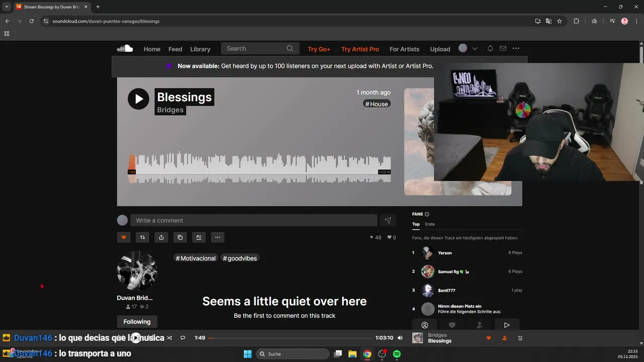Toggle shuffle in bottom player bar
Viewport: 644px width, 362px height.
pos(170,338)
